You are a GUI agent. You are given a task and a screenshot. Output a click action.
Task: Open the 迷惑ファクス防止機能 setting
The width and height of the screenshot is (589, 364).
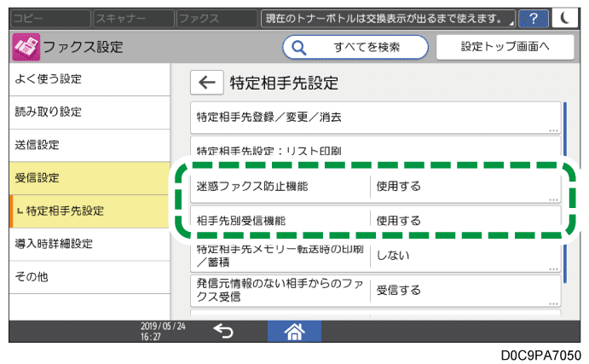click(x=376, y=187)
